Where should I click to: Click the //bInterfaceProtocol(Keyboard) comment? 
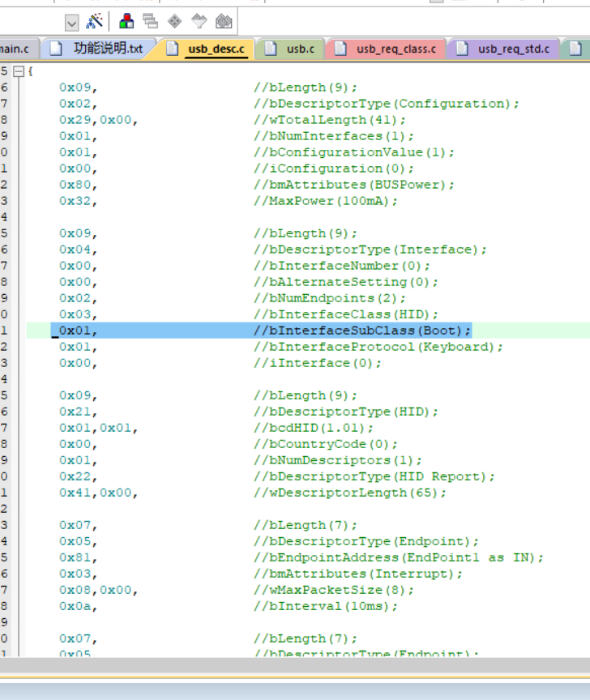(378, 347)
